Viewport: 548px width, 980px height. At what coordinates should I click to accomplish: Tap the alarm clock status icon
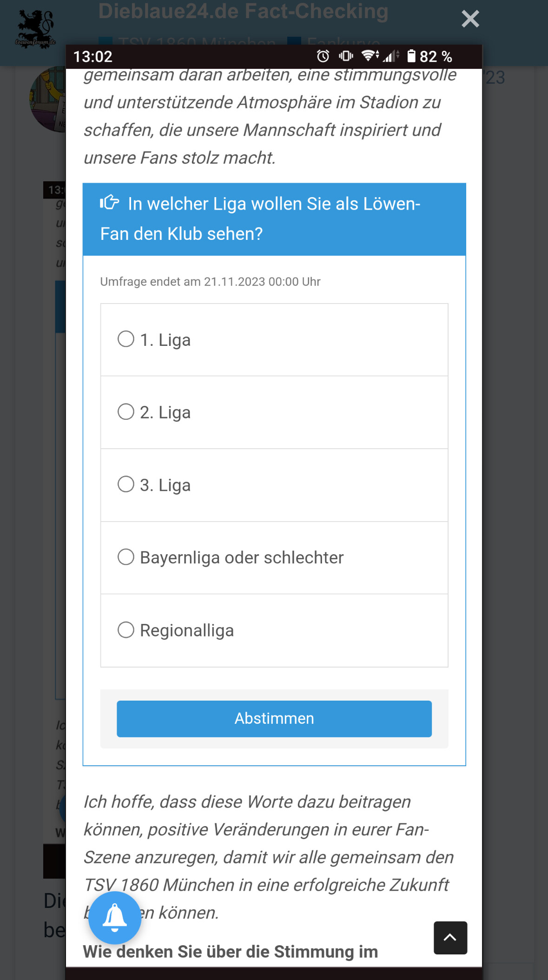pos(323,56)
